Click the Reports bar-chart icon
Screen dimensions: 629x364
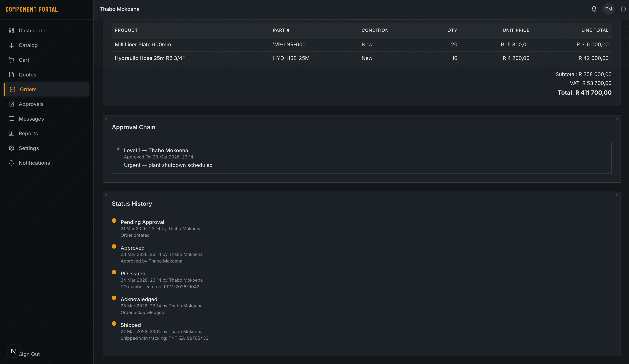pos(11,133)
